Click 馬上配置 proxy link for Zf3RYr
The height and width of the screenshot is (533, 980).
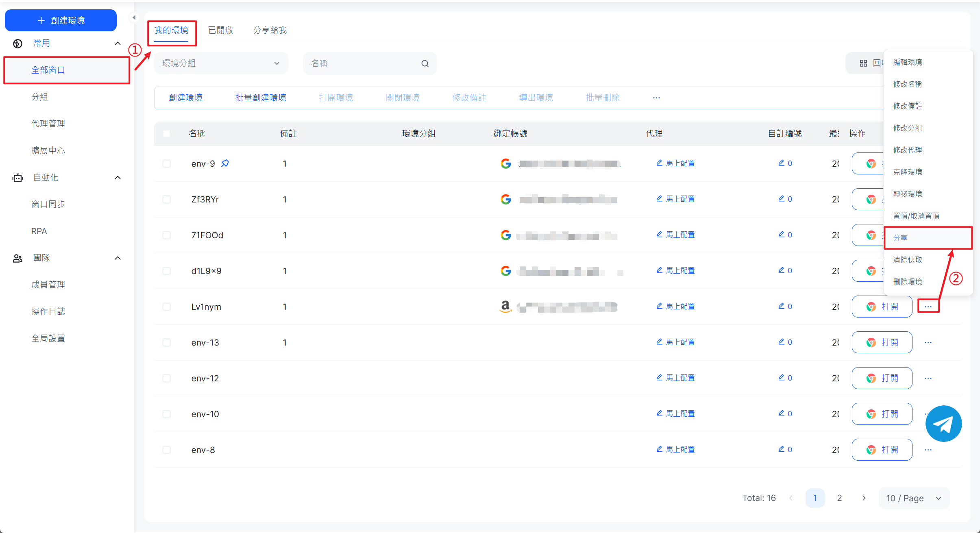click(x=680, y=199)
